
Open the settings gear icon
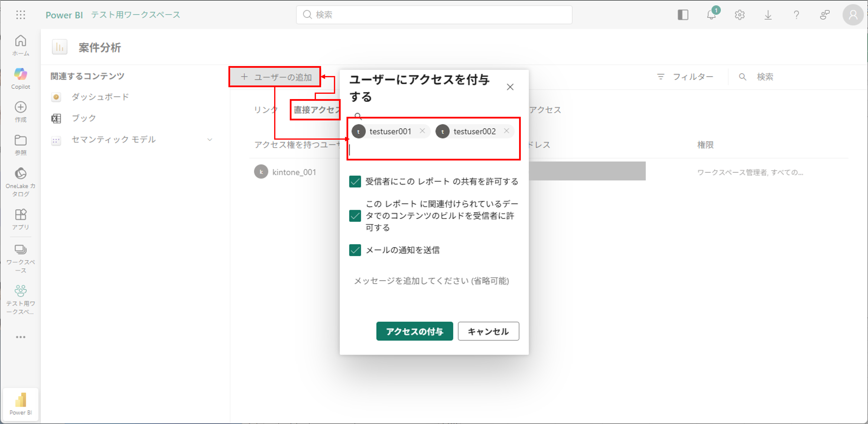[739, 15]
